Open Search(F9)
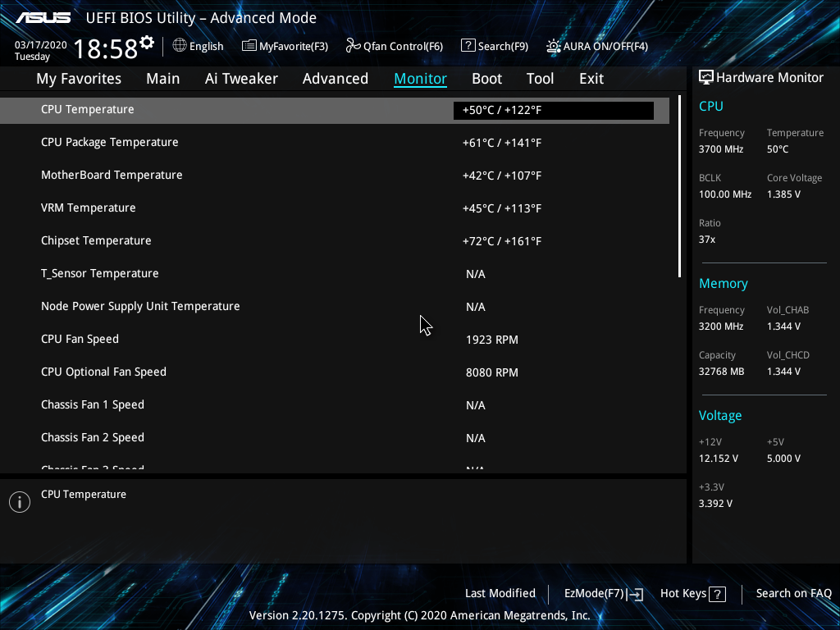The height and width of the screenshot is (630, 840). pos(503,46)
